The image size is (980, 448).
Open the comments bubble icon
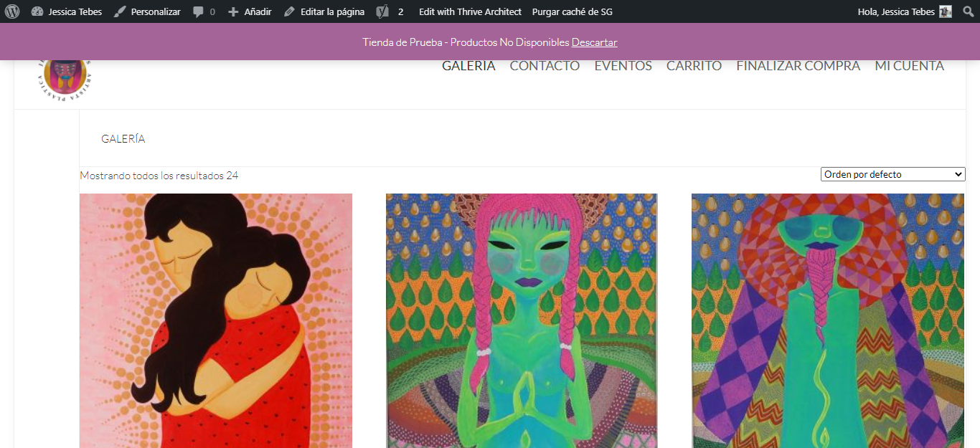(199, 11)
